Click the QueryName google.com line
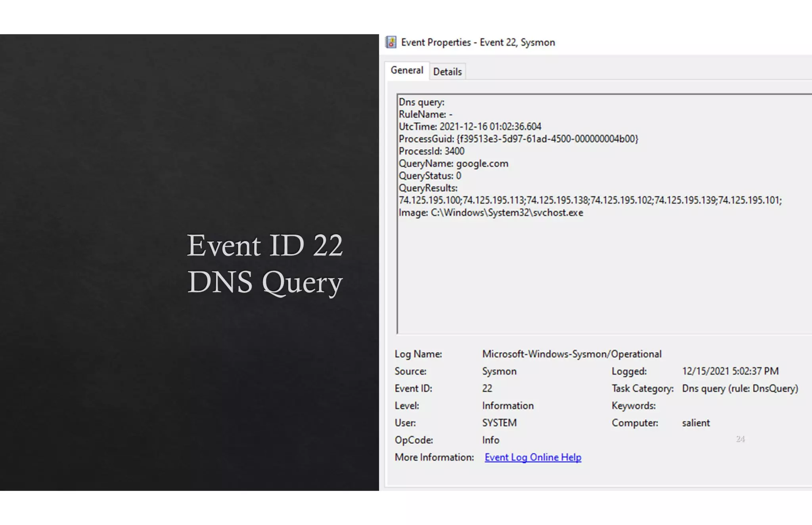The width and height of the screenshot is (812, 525). tap(453, 164)
